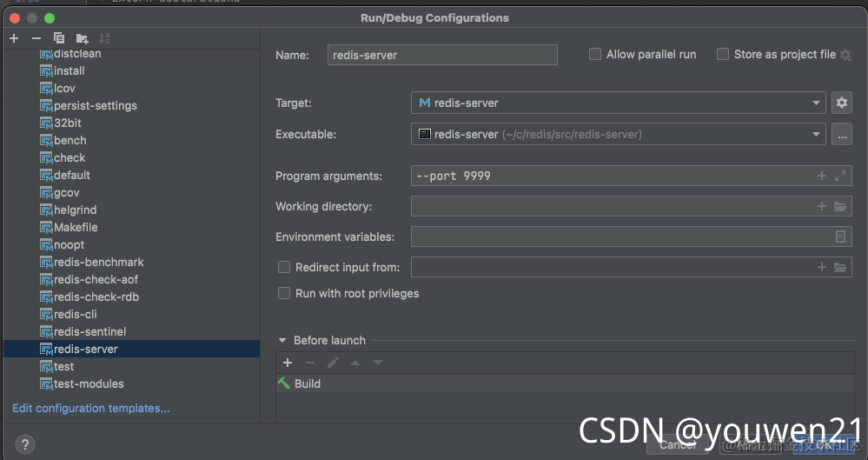
Task: Open the Target dropdown
Action: pyautogui.click(x=619, y=103)
